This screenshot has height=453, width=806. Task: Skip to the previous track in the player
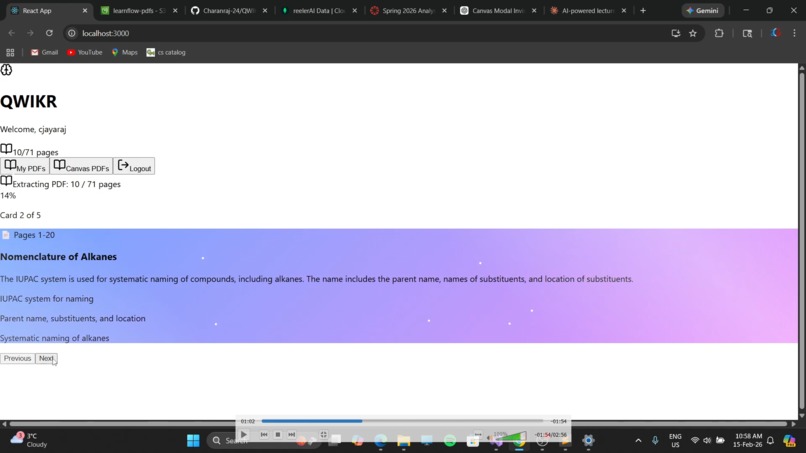(264, 434)
